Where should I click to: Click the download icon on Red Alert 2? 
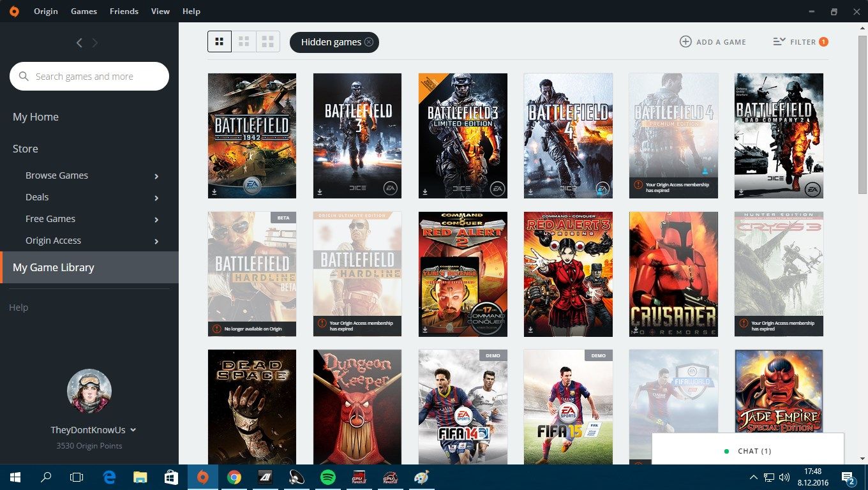coord(424,329)
